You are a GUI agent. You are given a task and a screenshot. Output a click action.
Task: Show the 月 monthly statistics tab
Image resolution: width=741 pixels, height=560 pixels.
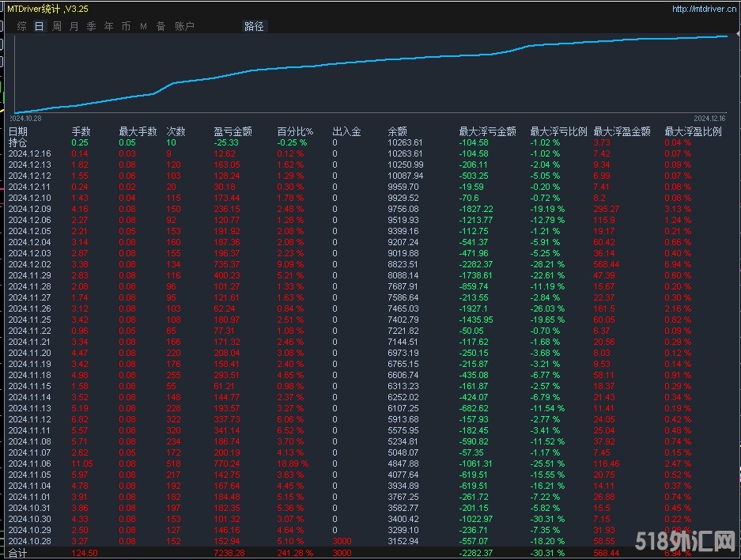(74, 26)
